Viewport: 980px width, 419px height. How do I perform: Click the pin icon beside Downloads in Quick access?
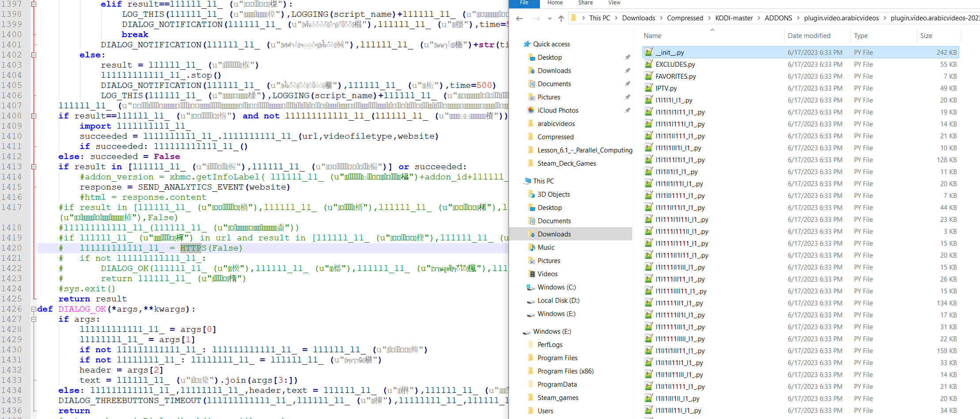coord(627,71)
